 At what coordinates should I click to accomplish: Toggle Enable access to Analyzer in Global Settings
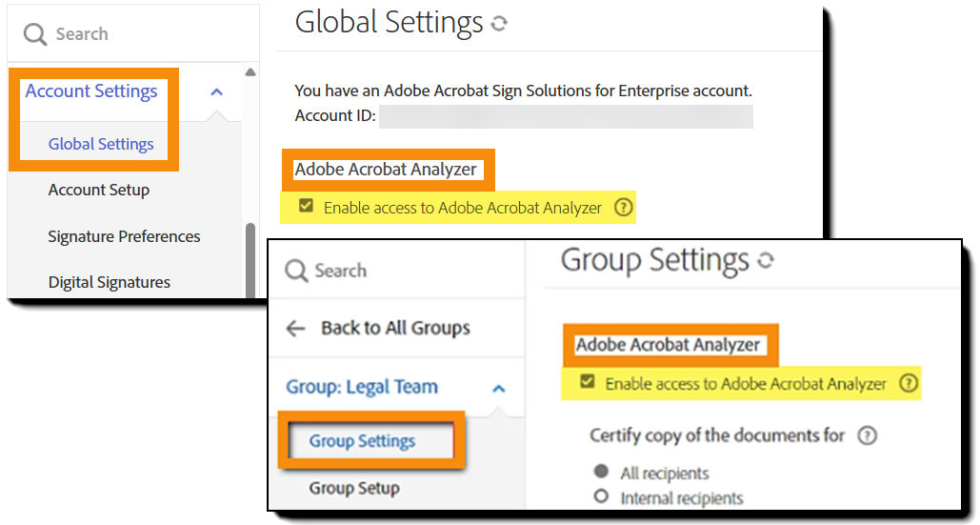click(x=306, y=206)
